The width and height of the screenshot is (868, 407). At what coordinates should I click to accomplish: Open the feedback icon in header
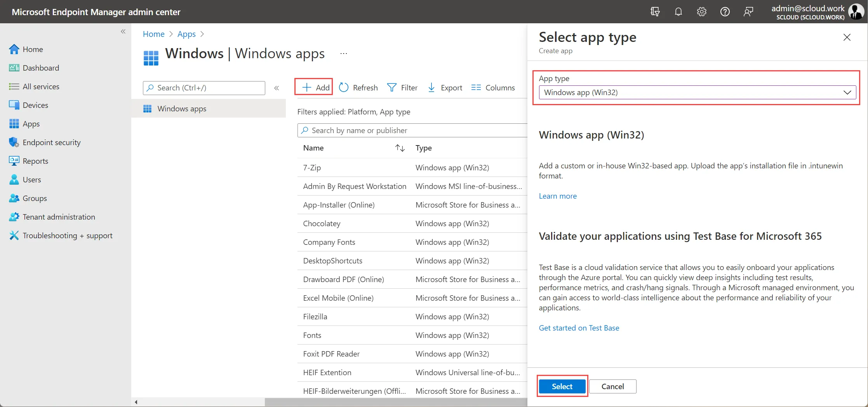point(748,12)
